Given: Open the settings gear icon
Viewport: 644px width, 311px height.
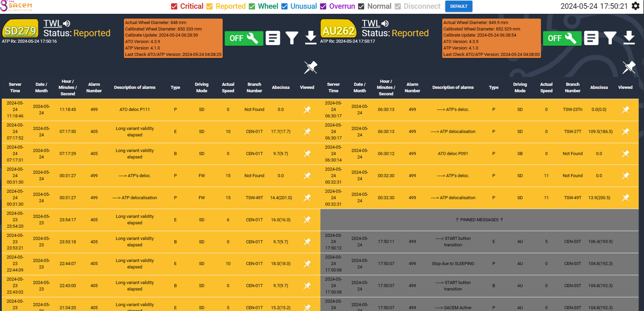Looking at the screenshot, I should click(x=636, y=6).
